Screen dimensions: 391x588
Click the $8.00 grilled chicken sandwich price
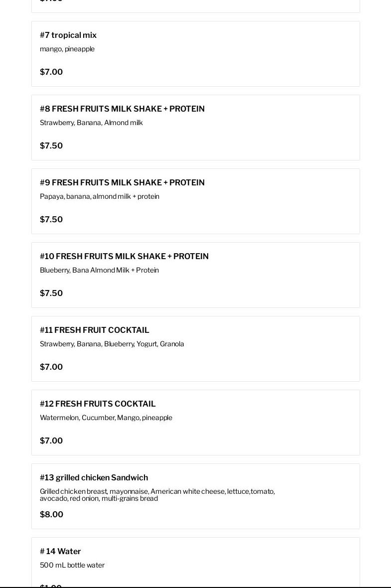(x=51, y=514)
